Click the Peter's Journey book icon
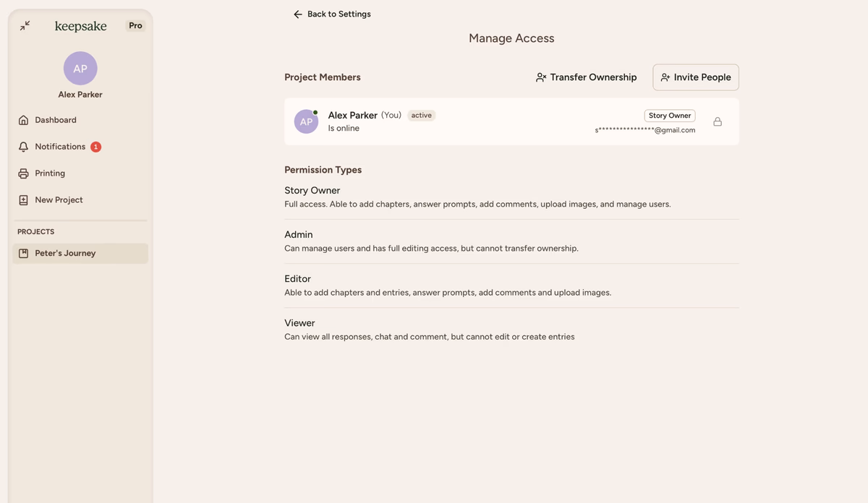 click(23, 254)
